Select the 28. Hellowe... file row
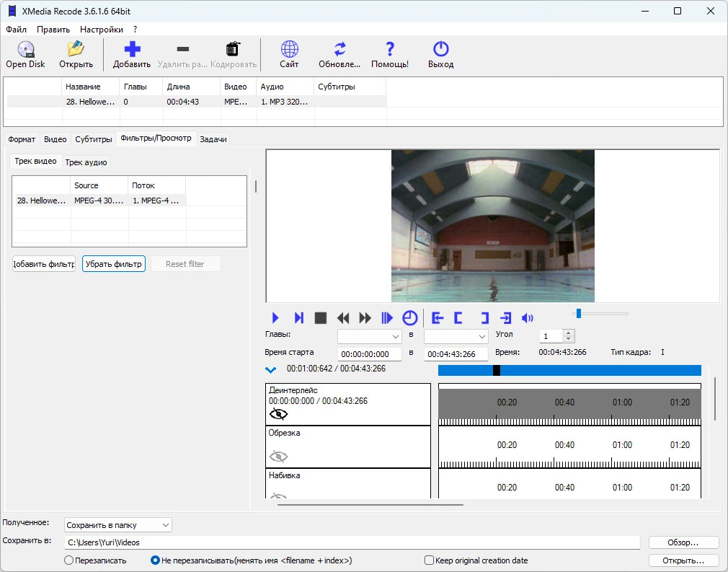The image size is (728, 572). tap(196, 102)
